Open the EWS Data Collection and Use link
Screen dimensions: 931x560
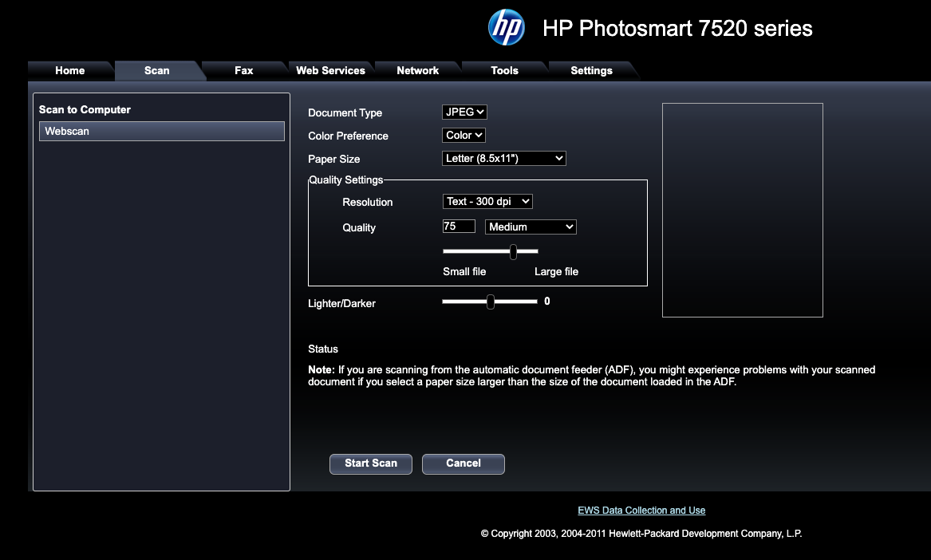coord(641,510)
